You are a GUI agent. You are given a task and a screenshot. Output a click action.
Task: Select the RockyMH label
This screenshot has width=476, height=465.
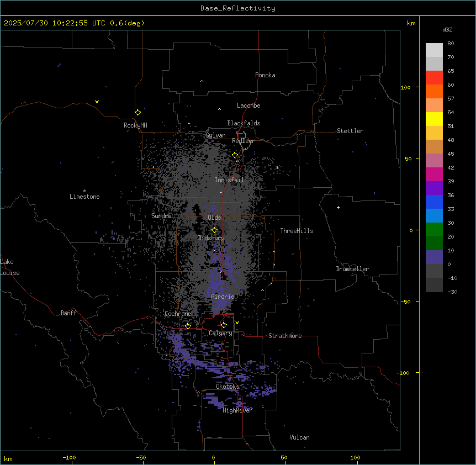pyautogui.click(x=135, y=125)
